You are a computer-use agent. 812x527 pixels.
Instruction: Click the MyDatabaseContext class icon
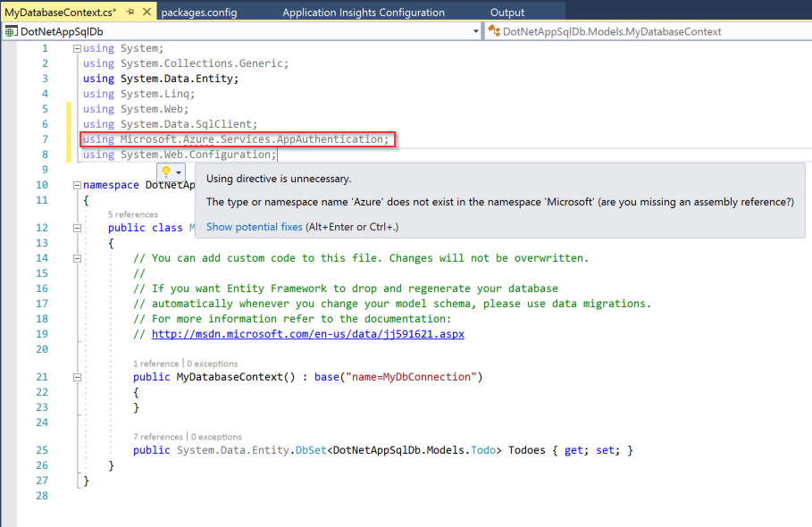(494, 31)
